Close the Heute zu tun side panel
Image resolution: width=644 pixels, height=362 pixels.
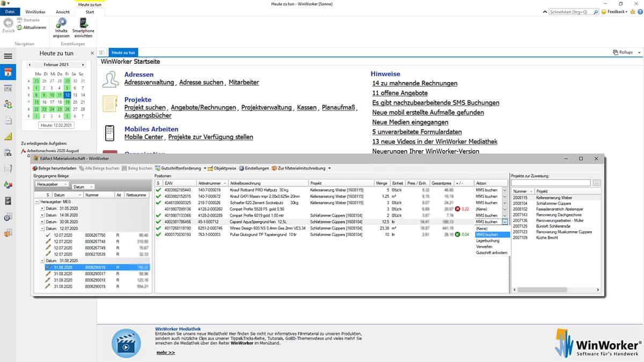click(92, 53)
